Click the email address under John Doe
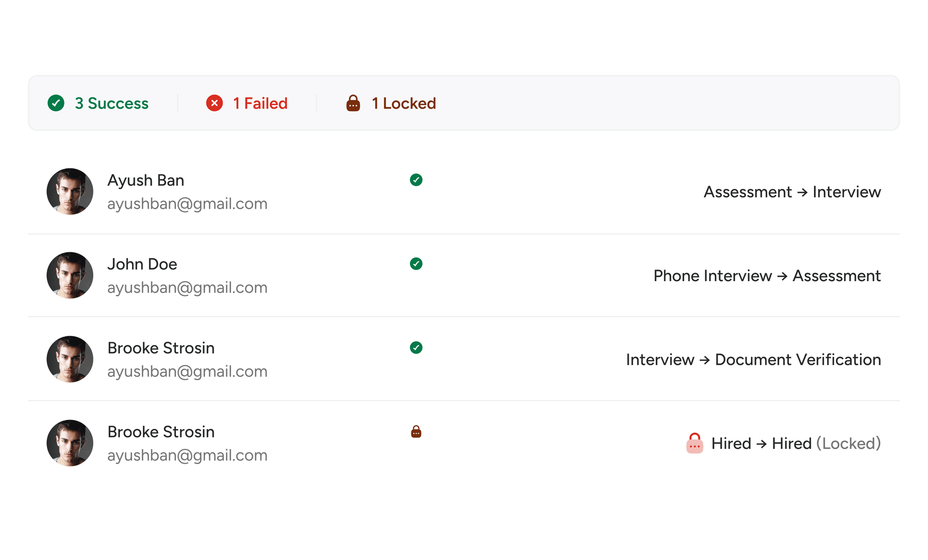This screenshot has height=560, width=928. tap(187, 287)
